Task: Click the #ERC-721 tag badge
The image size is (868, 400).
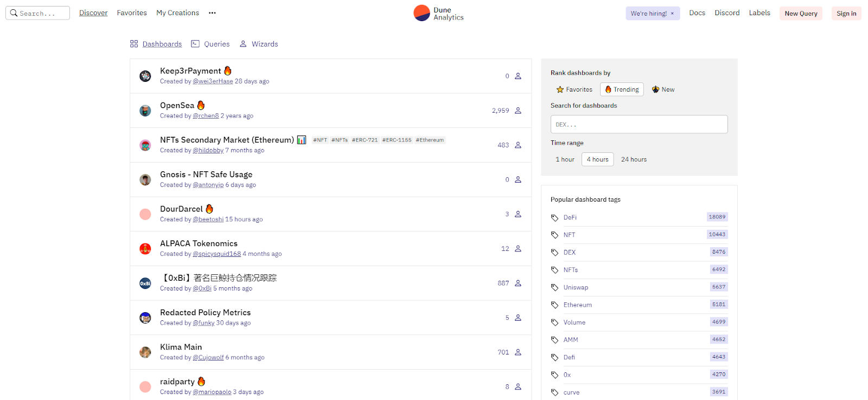Action: [365, 140]
